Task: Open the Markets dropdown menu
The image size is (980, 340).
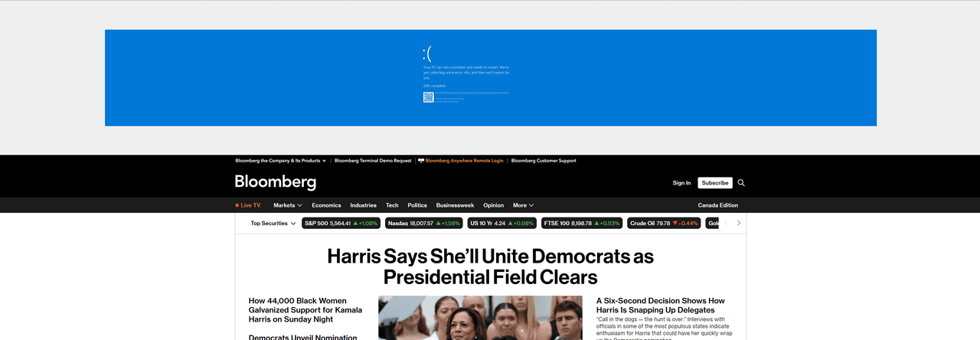Action: click(x=288, y=205)
